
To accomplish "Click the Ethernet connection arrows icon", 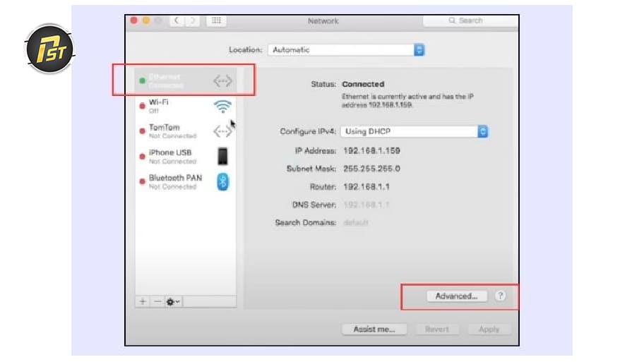I will (222, 81).
